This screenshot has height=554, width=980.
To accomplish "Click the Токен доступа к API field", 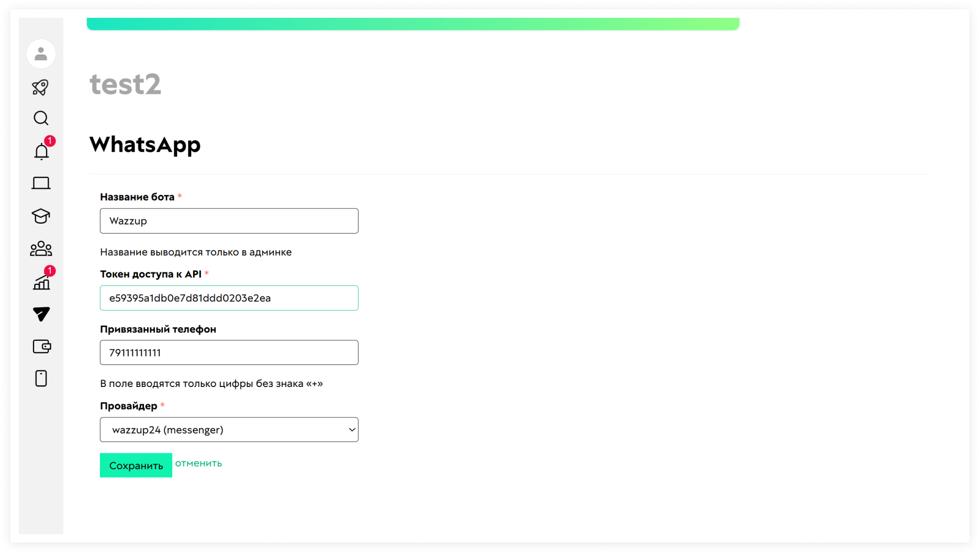I will pyautogui.click(x=229, y=298).
